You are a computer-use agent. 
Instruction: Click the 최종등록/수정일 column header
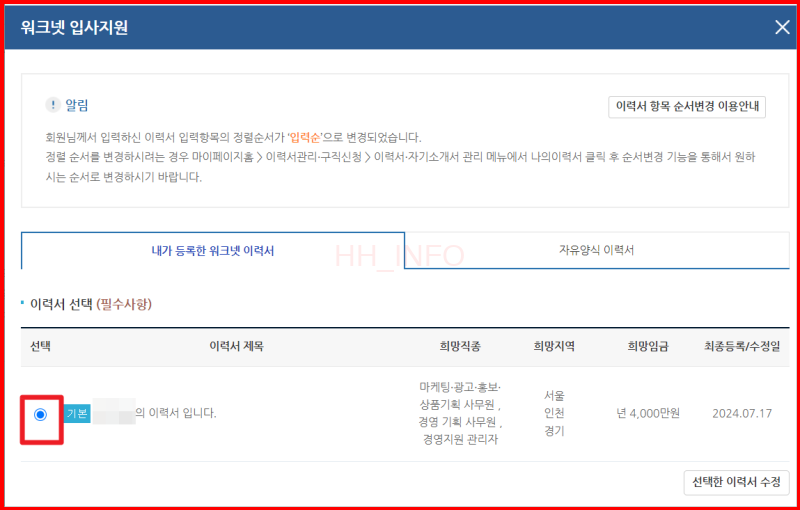742,346
